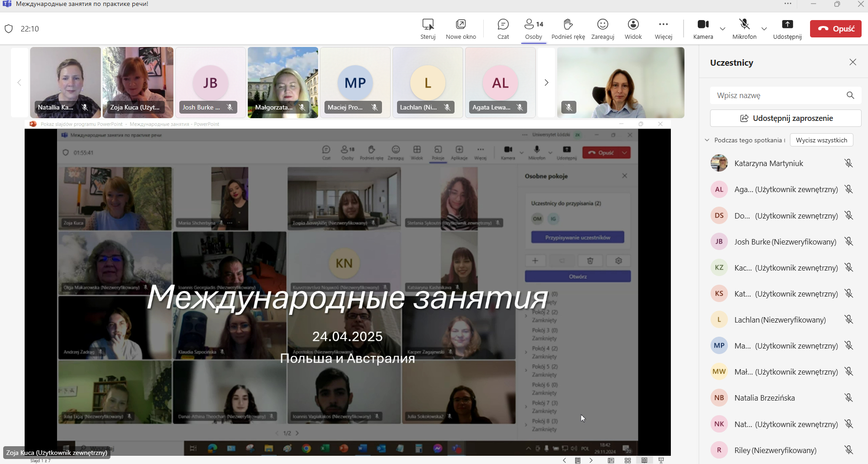This screenshot has height=464, width=868.
Task: Click the meeting shield security icon
Action: (x=9, y=29)
